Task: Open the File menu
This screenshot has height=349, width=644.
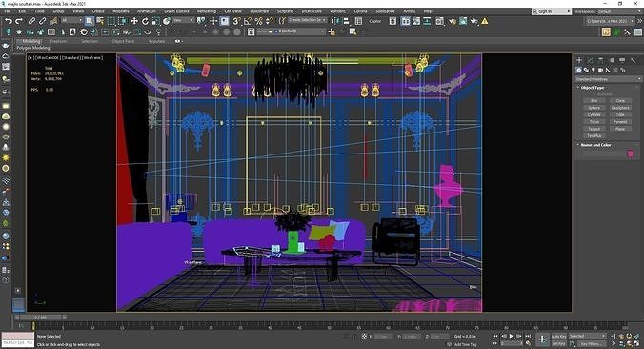Action: [x=8, y=11]
